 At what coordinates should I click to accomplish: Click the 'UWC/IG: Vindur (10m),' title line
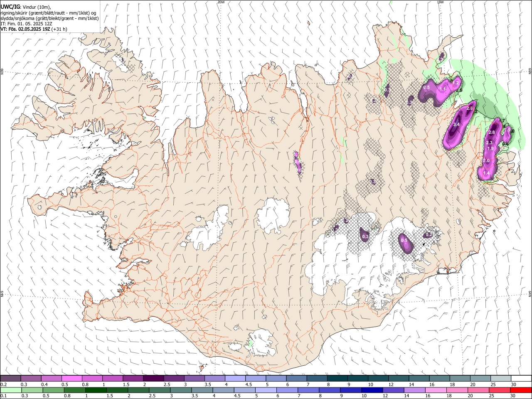coord(26,7)
